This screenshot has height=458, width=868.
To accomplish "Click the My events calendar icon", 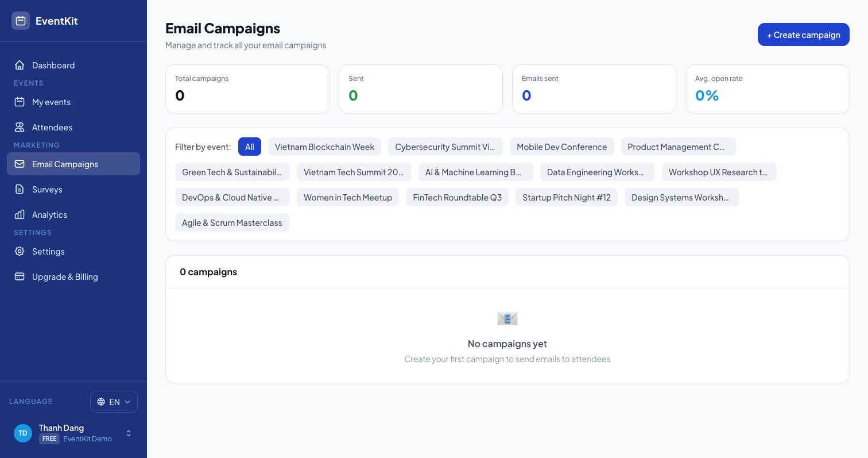I will [20, 102].
